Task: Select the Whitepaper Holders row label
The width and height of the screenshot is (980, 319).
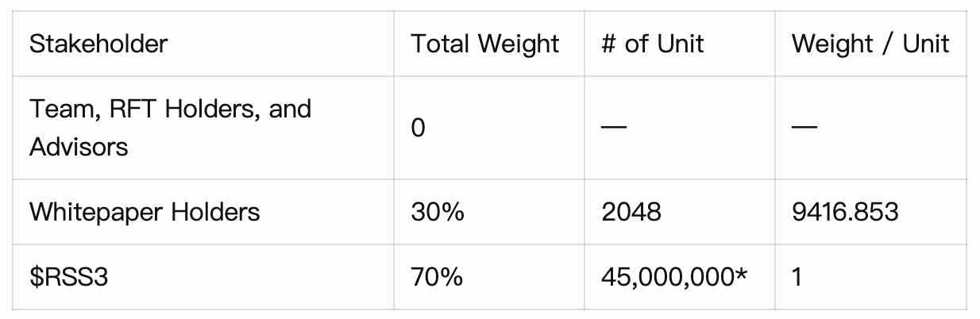Action: coord(145,212)
